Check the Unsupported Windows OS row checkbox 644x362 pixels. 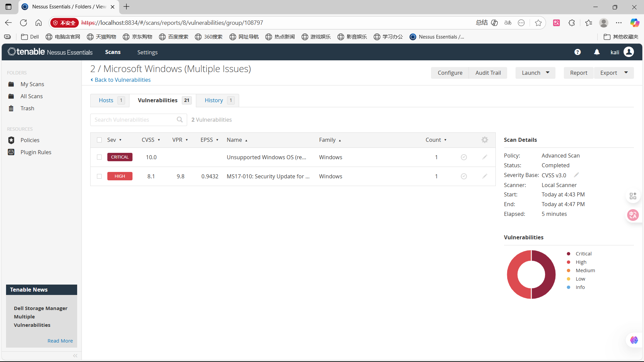(x=99, y=157)
